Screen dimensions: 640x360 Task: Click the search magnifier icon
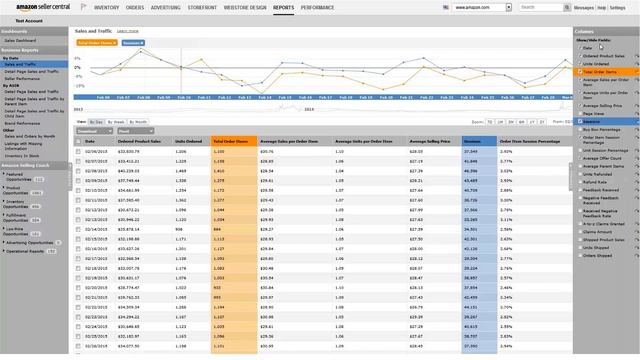coord(567,7)
